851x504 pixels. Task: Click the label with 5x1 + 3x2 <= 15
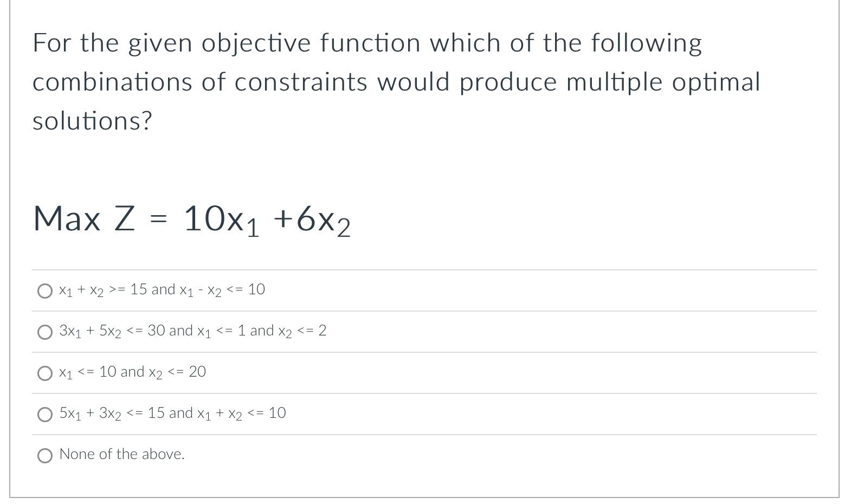point(172,413)
